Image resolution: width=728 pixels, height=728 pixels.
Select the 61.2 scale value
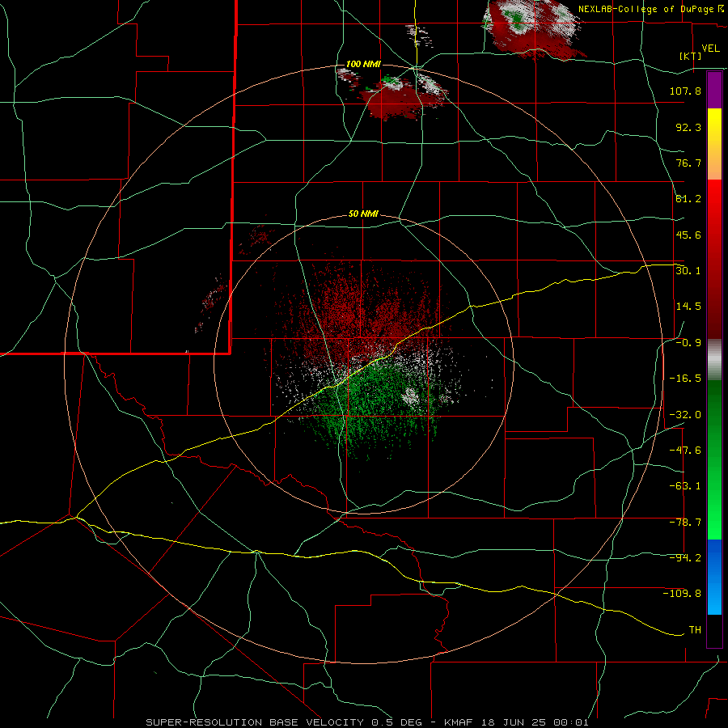point(688,199)
